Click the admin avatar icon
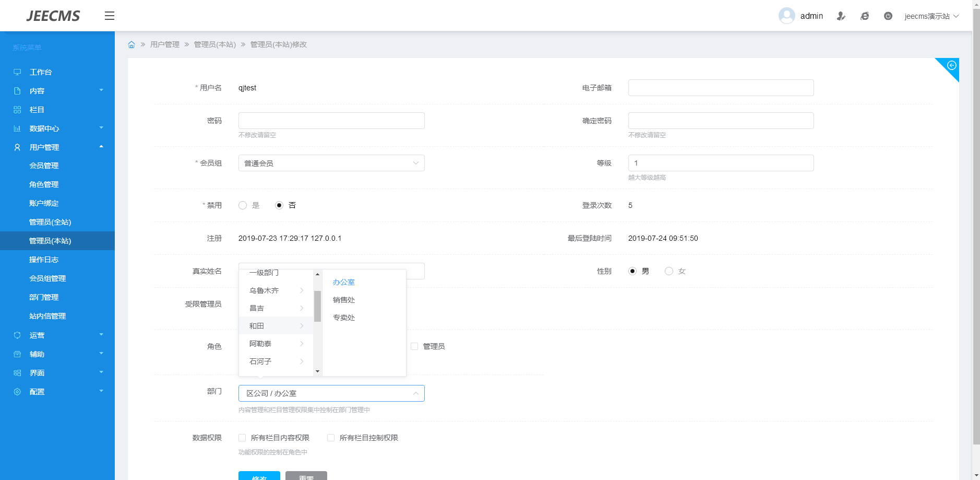 pyautogui.click(x=786, y=16)
